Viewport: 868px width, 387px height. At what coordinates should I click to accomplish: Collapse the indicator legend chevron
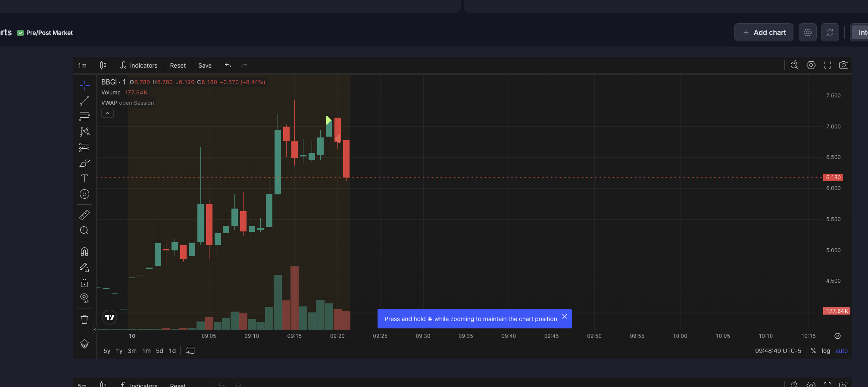coord(107,113)
